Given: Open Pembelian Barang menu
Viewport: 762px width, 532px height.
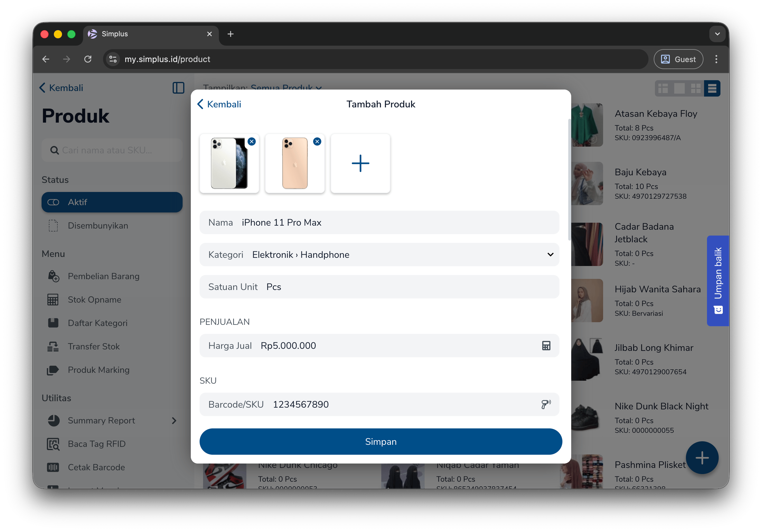Looking at the screenshot, I should [x=112, y=276].
